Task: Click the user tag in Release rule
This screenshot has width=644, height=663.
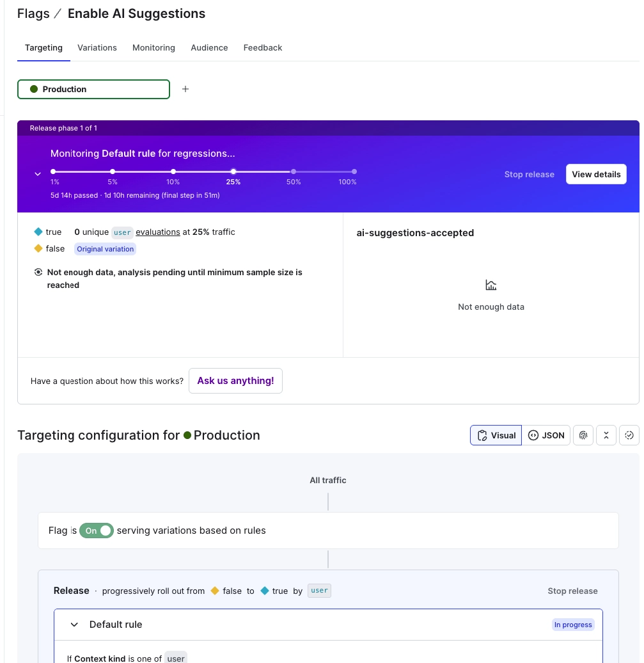Action: (319, 591)
